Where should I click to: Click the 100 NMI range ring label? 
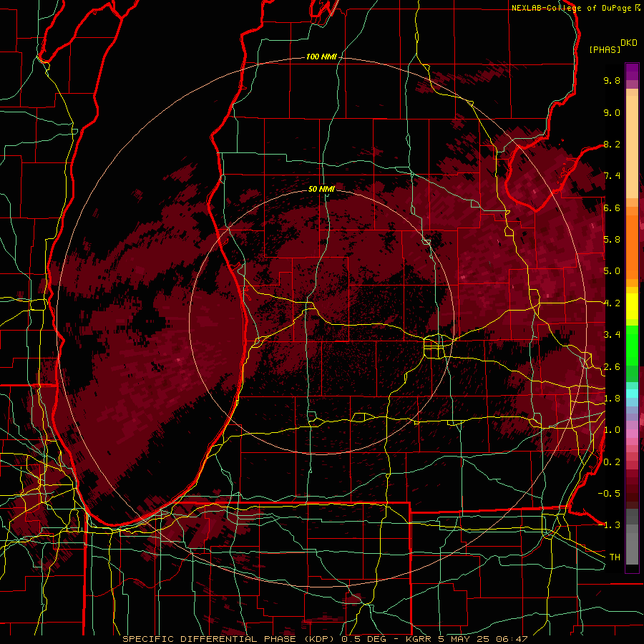coord(321,57)
